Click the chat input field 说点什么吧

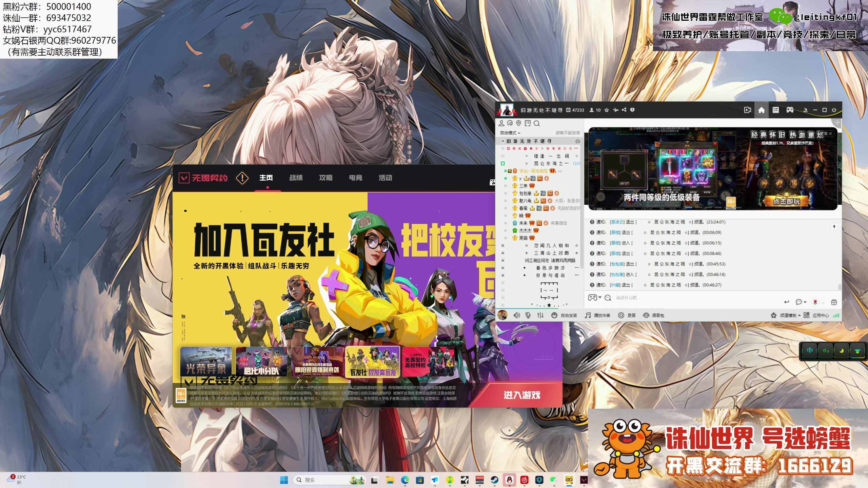695,298
